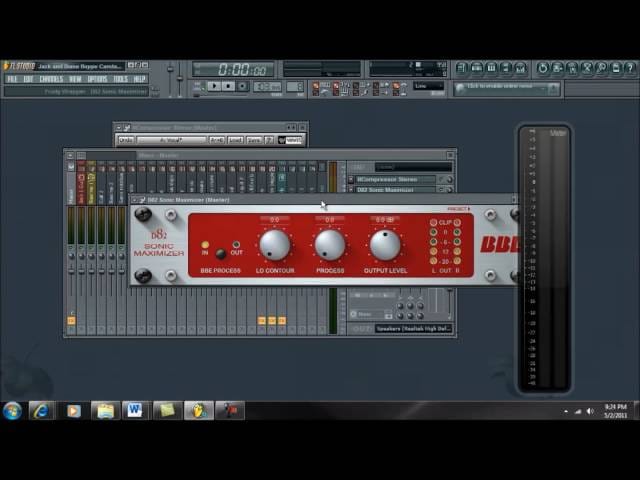
Task: Open the compressor preset dropdown 'A: Vocal'
Action: 171,140
